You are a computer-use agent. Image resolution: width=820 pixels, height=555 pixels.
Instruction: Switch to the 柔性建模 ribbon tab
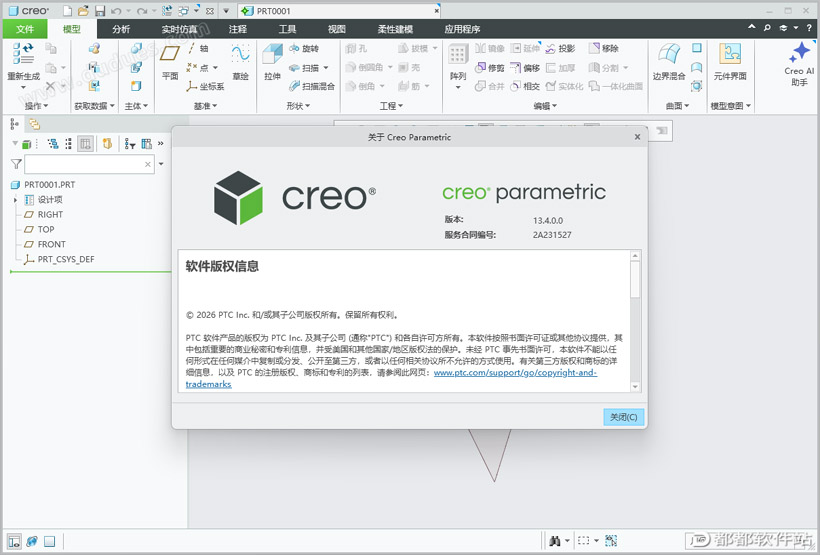pyautogui.click(x=395, y=29)
